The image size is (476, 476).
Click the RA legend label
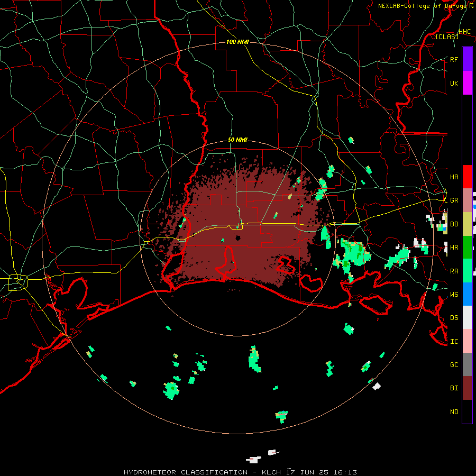pyautogui.click(x=454, y=271)
